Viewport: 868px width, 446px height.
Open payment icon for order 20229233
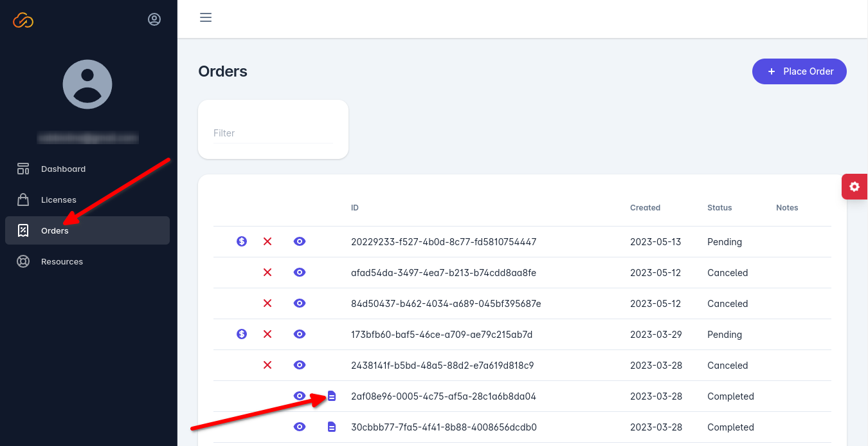(x=241, y=241)
